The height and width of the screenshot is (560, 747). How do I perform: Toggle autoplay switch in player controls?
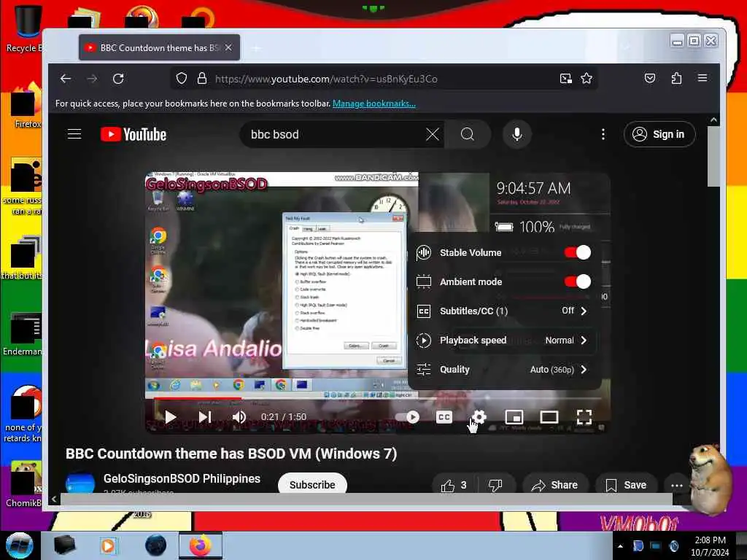409,417
